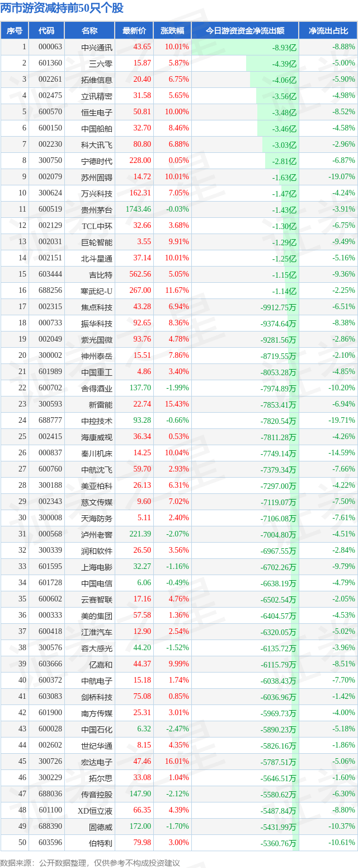Screen dimensions: 358x868
Task: Click stock name 江淮汽车
Action: point(97,632)
